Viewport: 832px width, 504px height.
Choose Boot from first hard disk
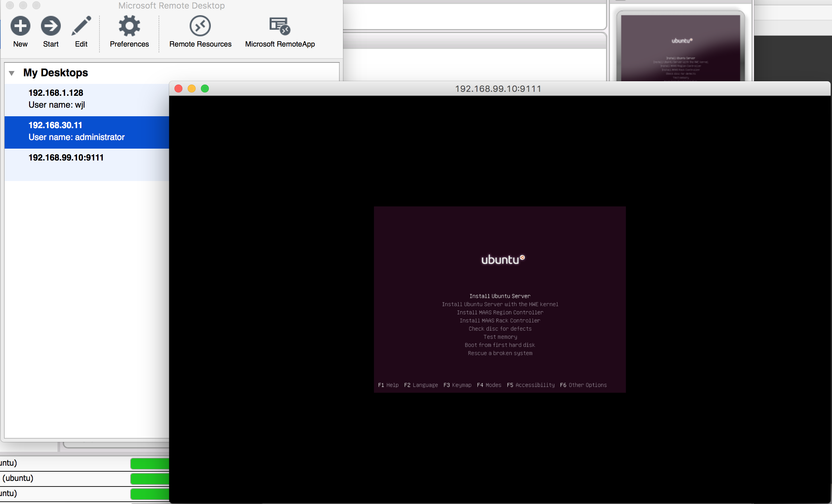tap(500, 345)
